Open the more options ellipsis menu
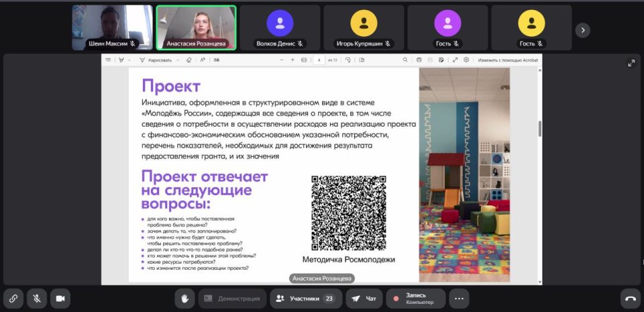Viewport: 644px width, 312px height. tap(459, 299)
